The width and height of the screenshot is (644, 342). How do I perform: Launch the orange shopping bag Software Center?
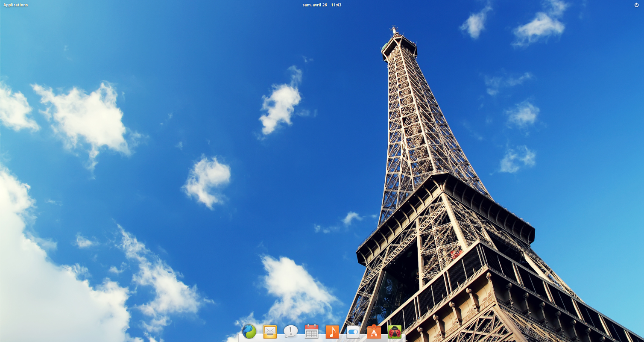[x=374, y=332]
